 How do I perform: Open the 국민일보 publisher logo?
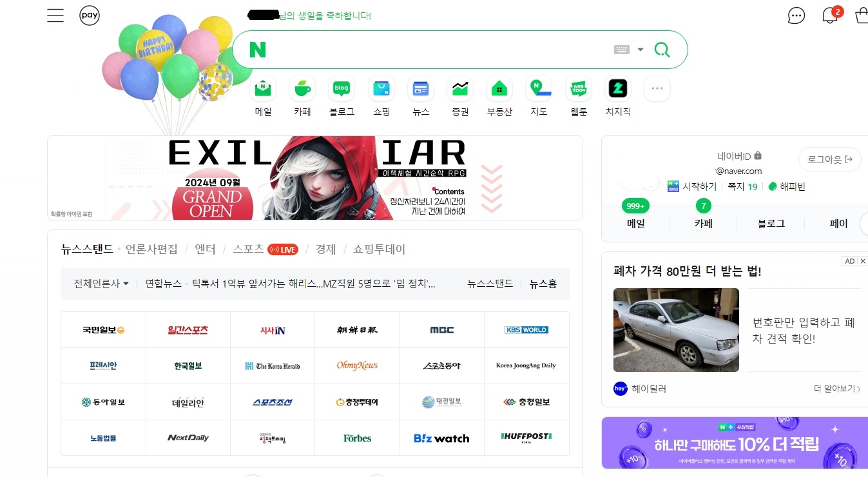(x=103, y=330)
